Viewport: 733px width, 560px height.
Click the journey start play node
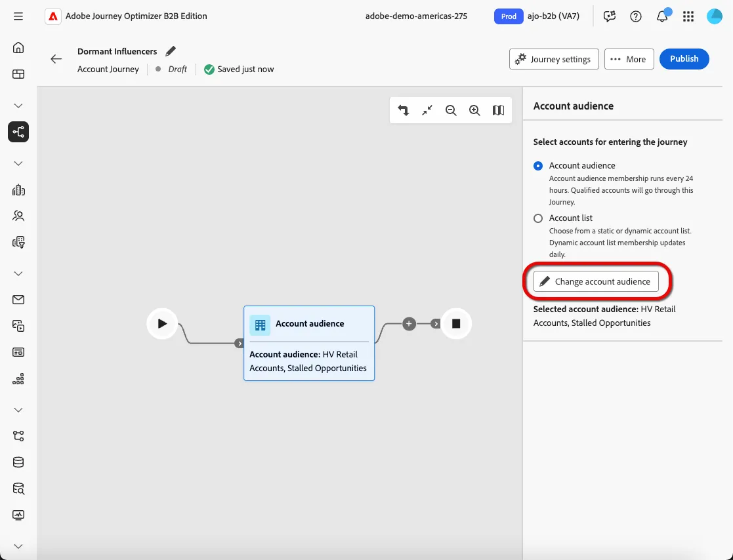[x=162, y=324]
